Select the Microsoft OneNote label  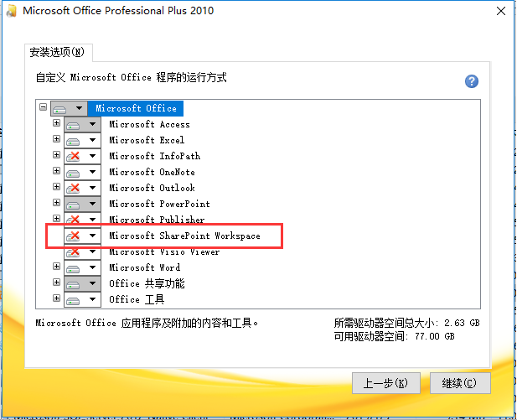pos(152,172)
